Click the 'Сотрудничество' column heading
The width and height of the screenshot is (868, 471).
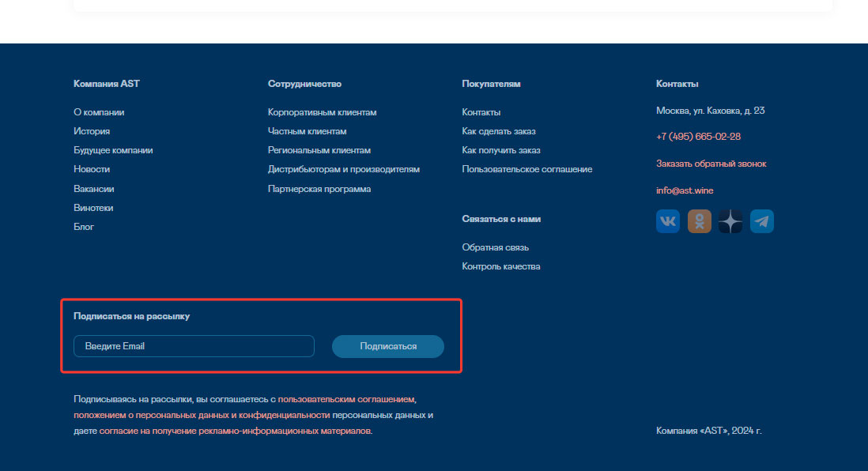304,84
